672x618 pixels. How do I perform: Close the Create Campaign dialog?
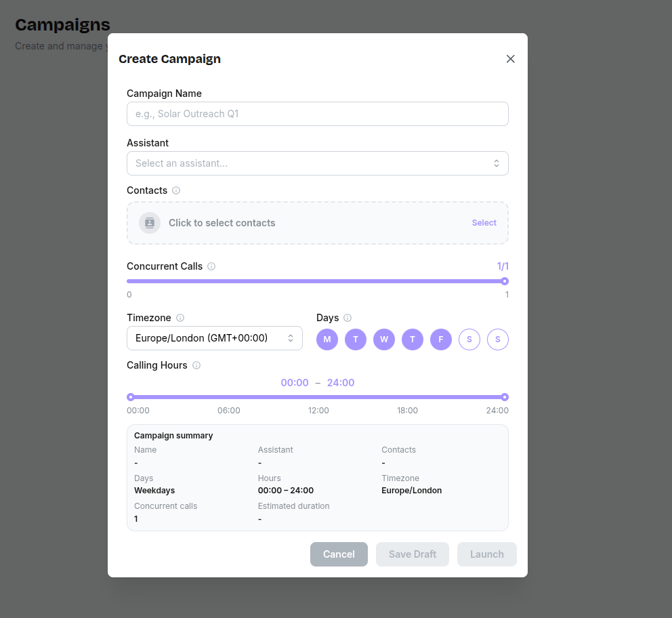point(510,59)
